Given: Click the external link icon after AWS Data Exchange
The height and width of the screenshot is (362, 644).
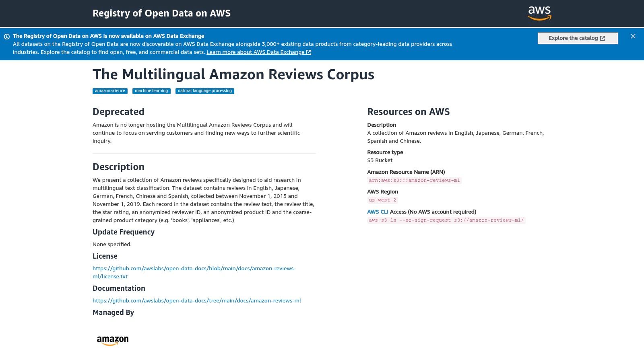Looking at the screenshot, I should [308, 52].
